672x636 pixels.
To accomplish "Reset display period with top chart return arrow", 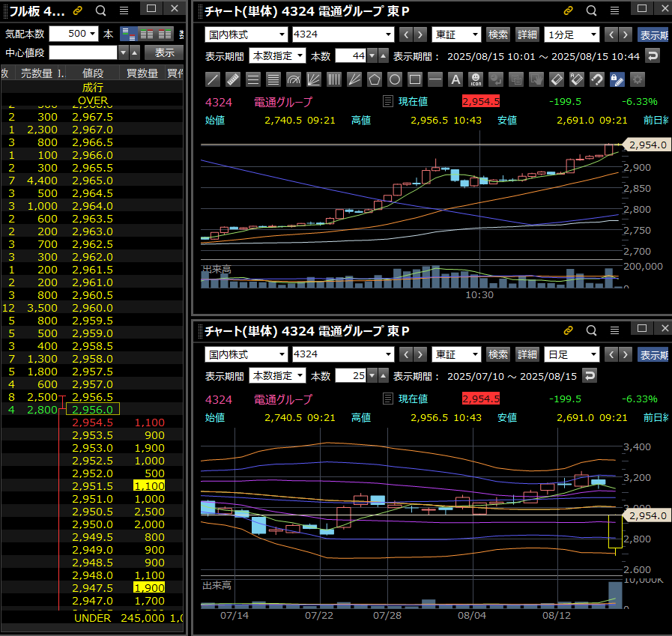I will pyautogui.click(x=653, y=56).
